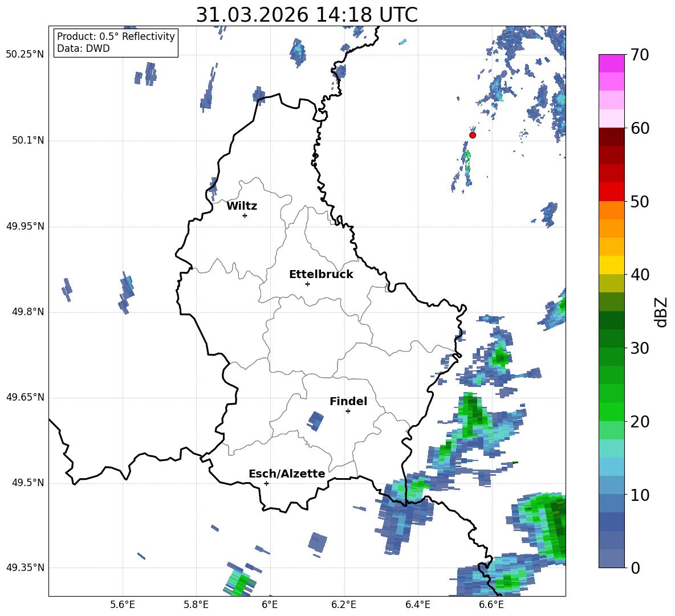Click the 'Product: 0.5° Reflectivity' text
The height and width of the screenshot is (616, 675).
[x=116, y=36]
